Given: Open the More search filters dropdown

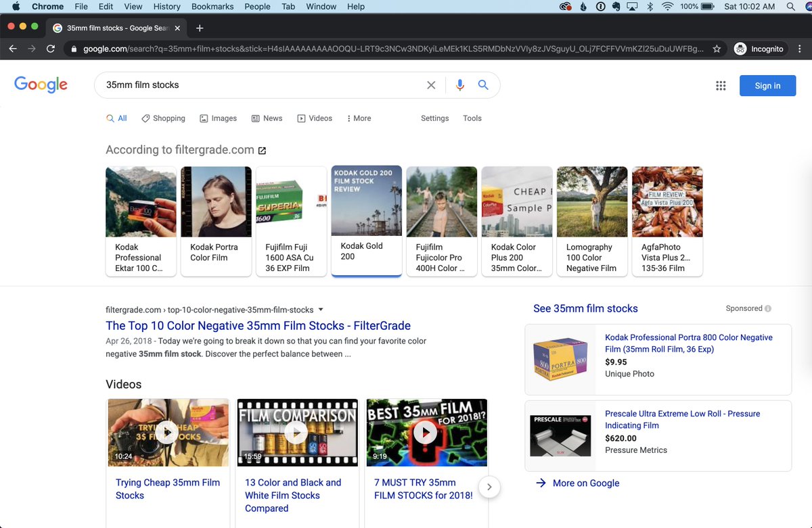Looking at the screenshot, I should point(359,118).
